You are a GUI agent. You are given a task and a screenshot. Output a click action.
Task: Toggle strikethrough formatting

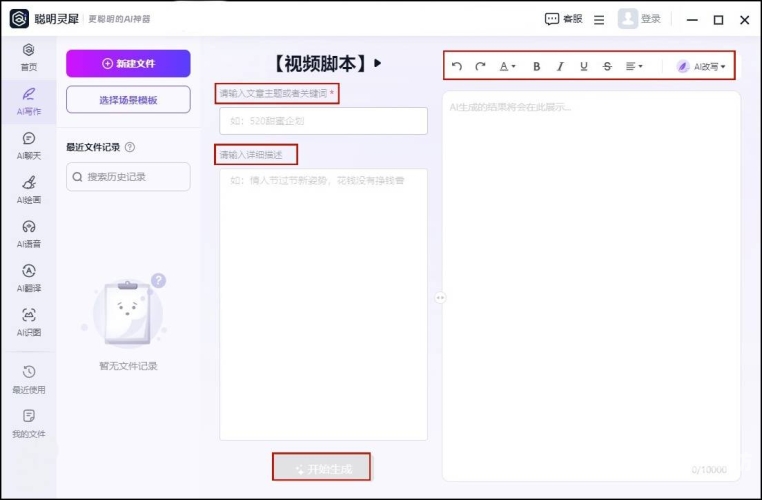[x=607, y=66]
